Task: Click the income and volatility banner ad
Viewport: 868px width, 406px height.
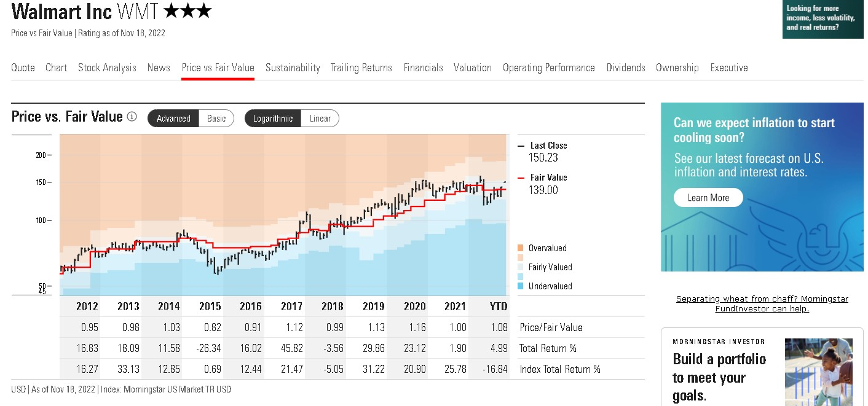Action: [823, 19]
